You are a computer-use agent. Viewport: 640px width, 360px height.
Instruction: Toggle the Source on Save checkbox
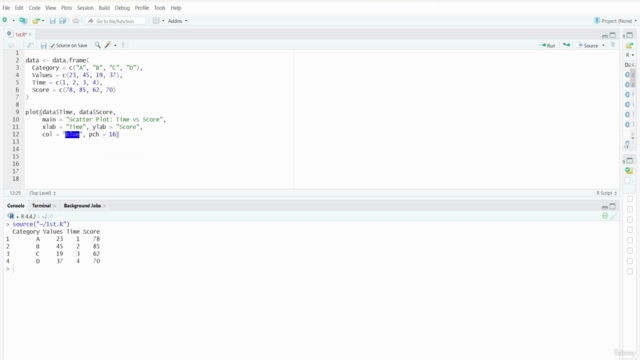52,45
